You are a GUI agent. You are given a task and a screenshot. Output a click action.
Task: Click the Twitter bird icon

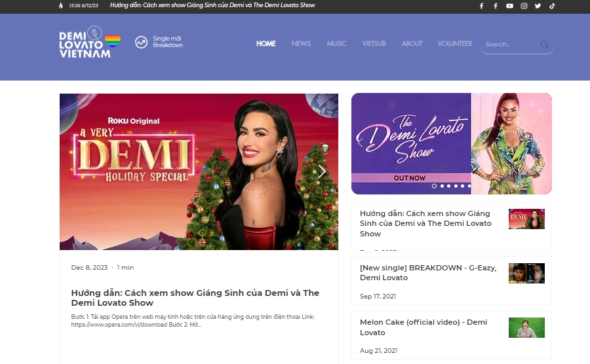point(538,6)
